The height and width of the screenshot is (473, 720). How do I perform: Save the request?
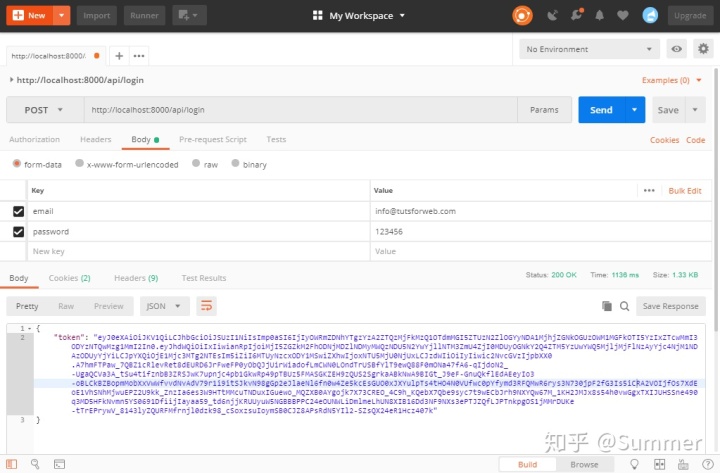[x=668, y=110]
